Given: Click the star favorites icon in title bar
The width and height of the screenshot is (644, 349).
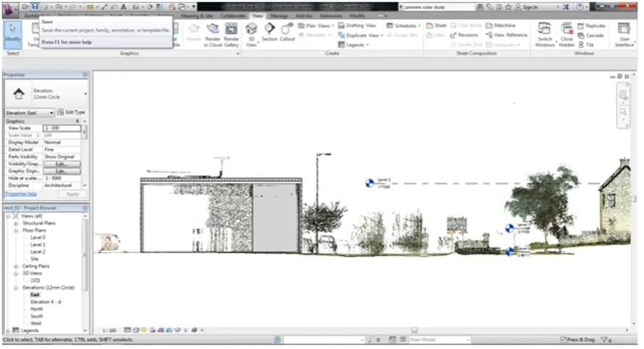Looking at the screenshot, I should point(509,7).
